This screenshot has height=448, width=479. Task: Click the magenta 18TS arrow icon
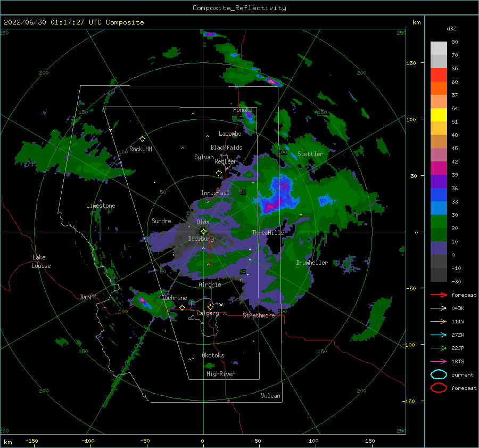pos(439,362)
